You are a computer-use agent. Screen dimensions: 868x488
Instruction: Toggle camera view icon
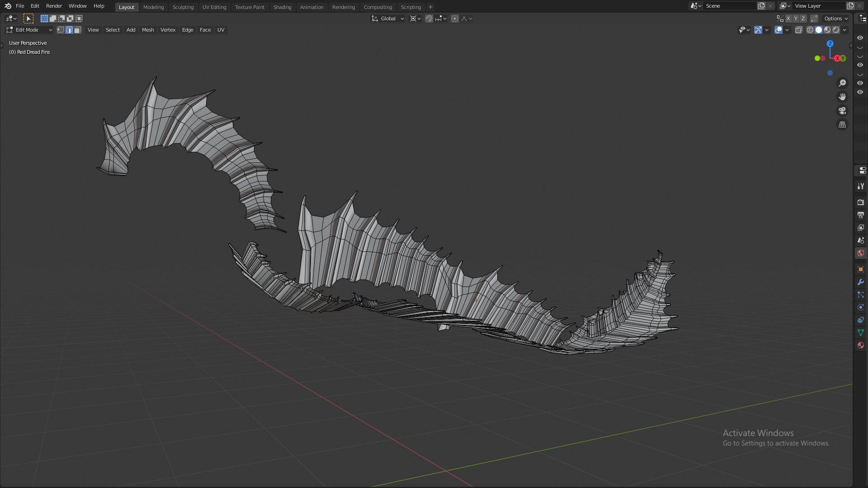pos(842,111)
